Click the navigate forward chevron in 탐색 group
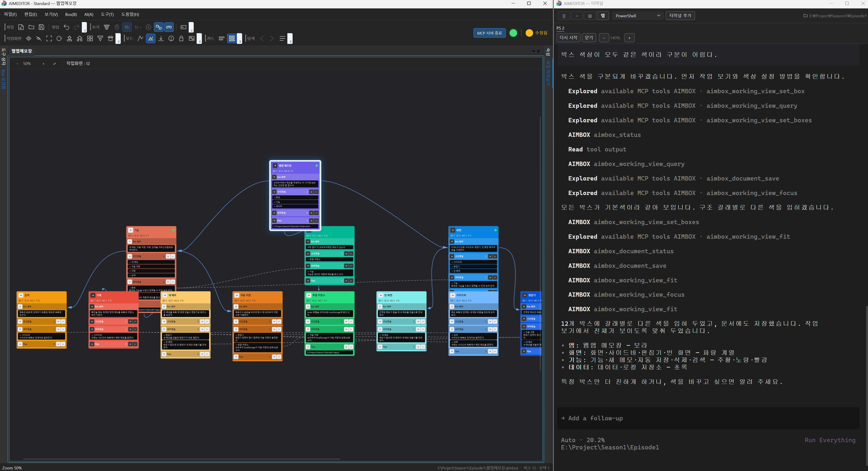 click(272, 38)
